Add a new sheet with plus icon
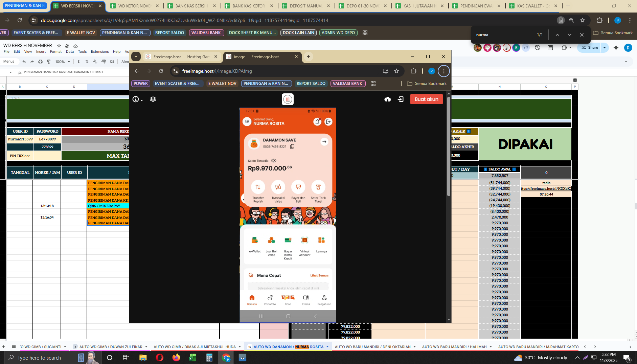637x364 pixels. pyautogui.click(x=4, y=347)
